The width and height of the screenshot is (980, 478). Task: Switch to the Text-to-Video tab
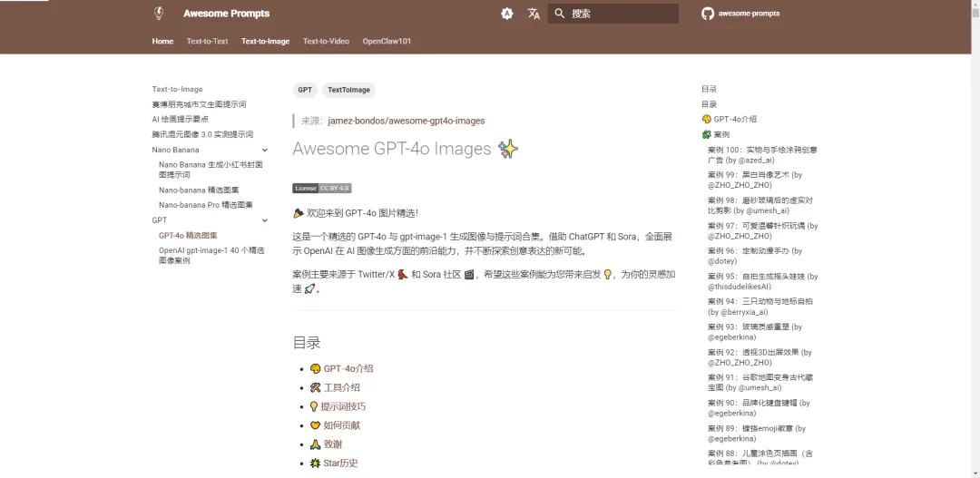pyautogui.click(x=327, y=41)
